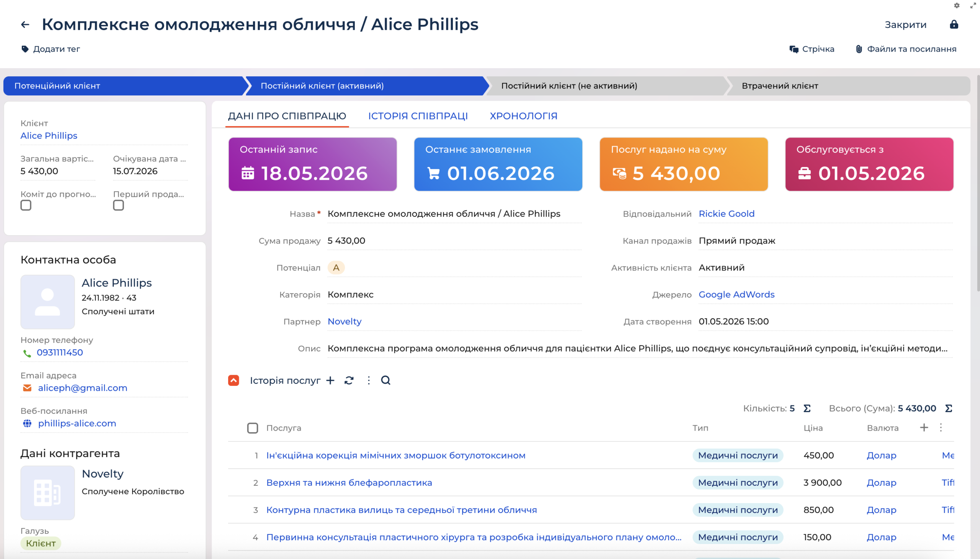Click Дата створення field 01.05.2026 15:00
The width and height of the screenshot is (980, 559).
(826, 321)
